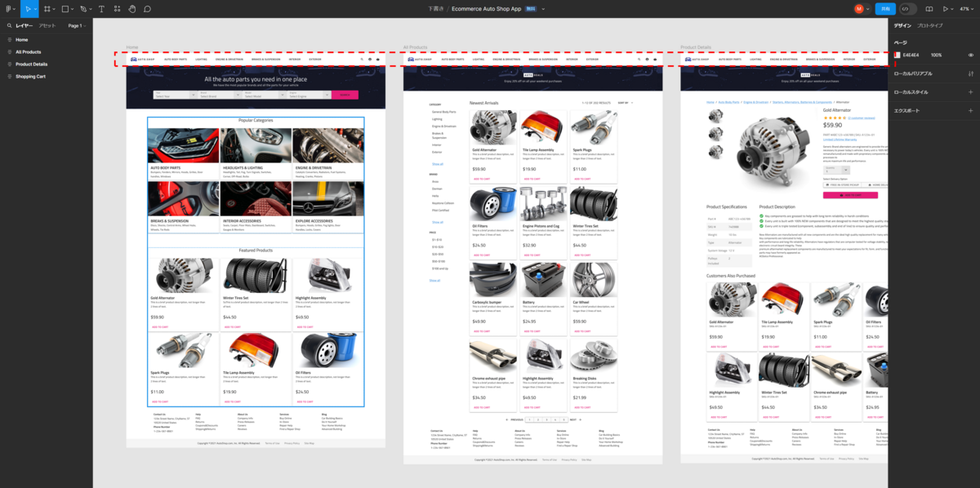This screenshot has width=980, height=488.
Task: Select the Frame tool
Action: (47, 8)
